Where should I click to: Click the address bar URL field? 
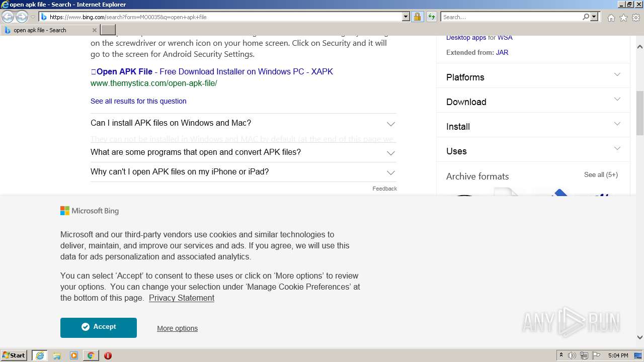pyautogui.click(x=225, y=17)
